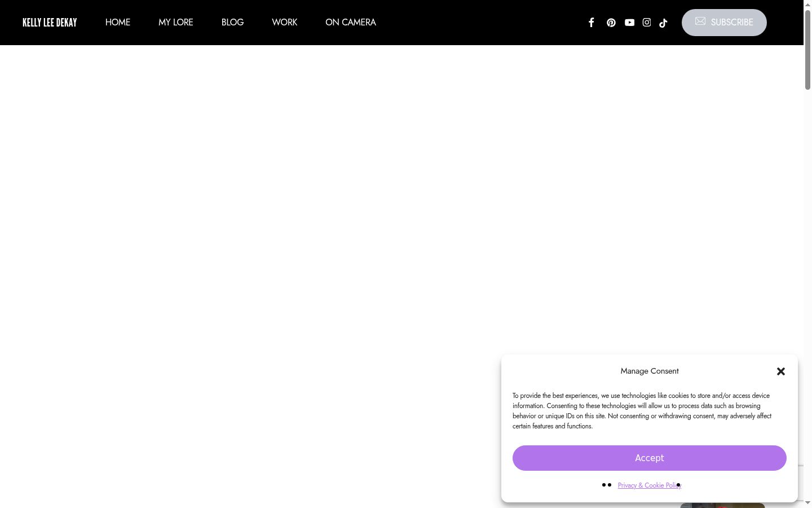
Task: Open the Privacy & Cookie Policy link
Action: pos(650,485)
